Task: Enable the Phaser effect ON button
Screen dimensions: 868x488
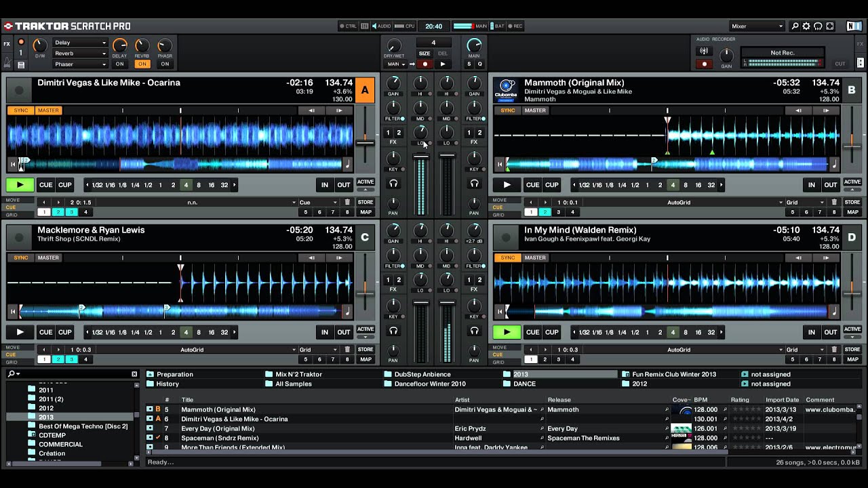Action: tap(164, 64)
